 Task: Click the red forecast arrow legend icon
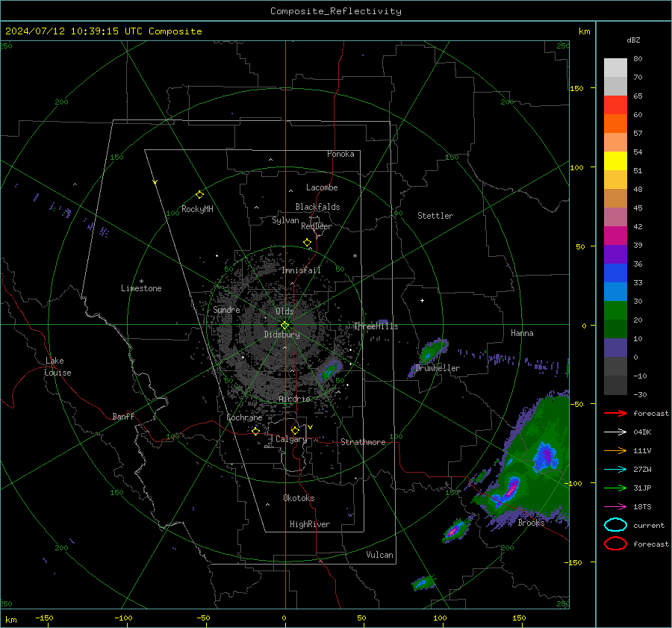pyautogui.click(x=615, y=413)
